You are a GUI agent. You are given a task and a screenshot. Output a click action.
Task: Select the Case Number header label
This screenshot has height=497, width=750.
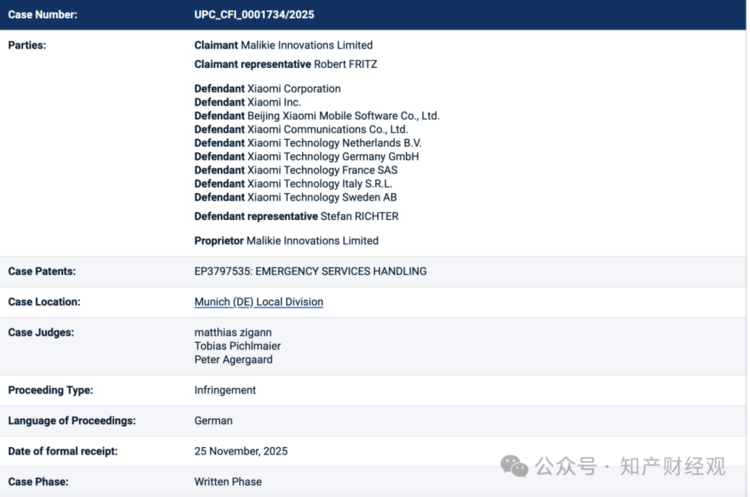pos(43,15)
